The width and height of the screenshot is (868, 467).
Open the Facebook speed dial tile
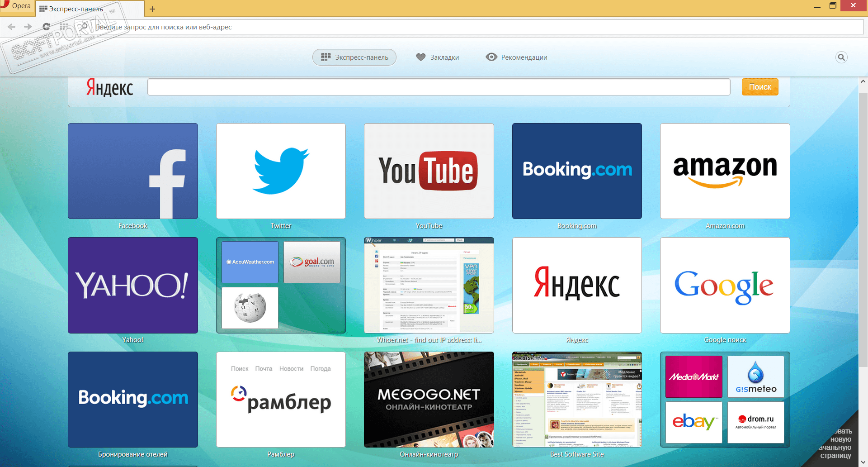(133, 171)
